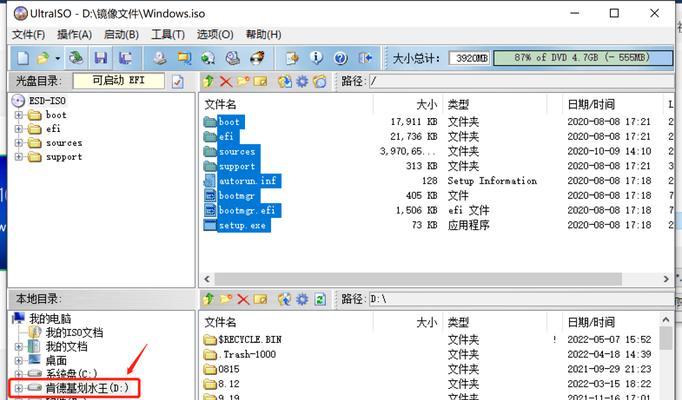Click the Extract icon in upper pane toolbar

[x=284, y=81]
